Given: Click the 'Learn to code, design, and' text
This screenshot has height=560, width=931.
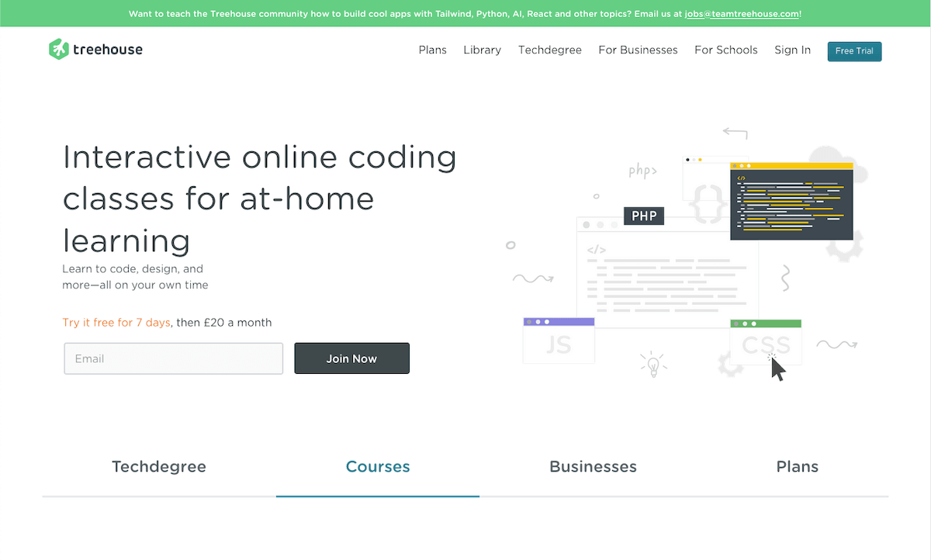Looking at the screenshot, I should pos(133,269).
